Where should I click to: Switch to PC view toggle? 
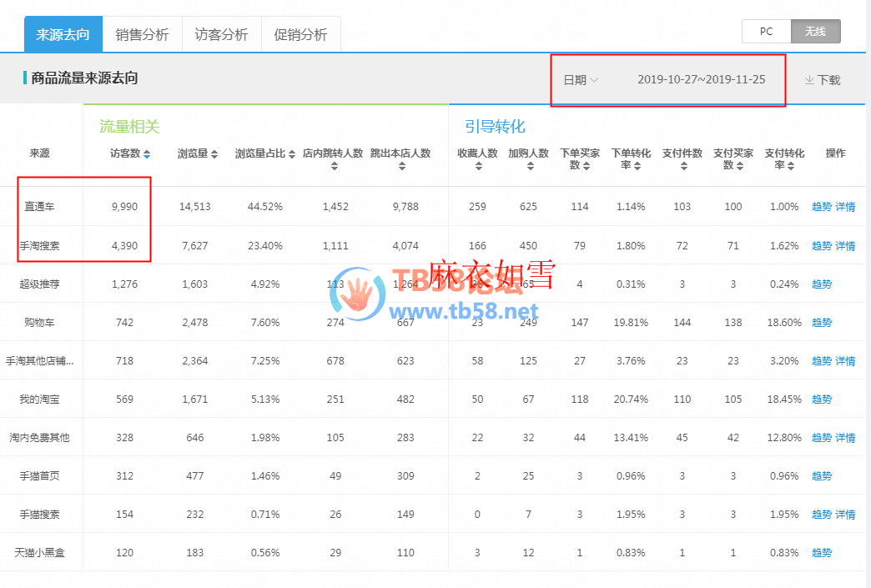[x=766, y=32]
